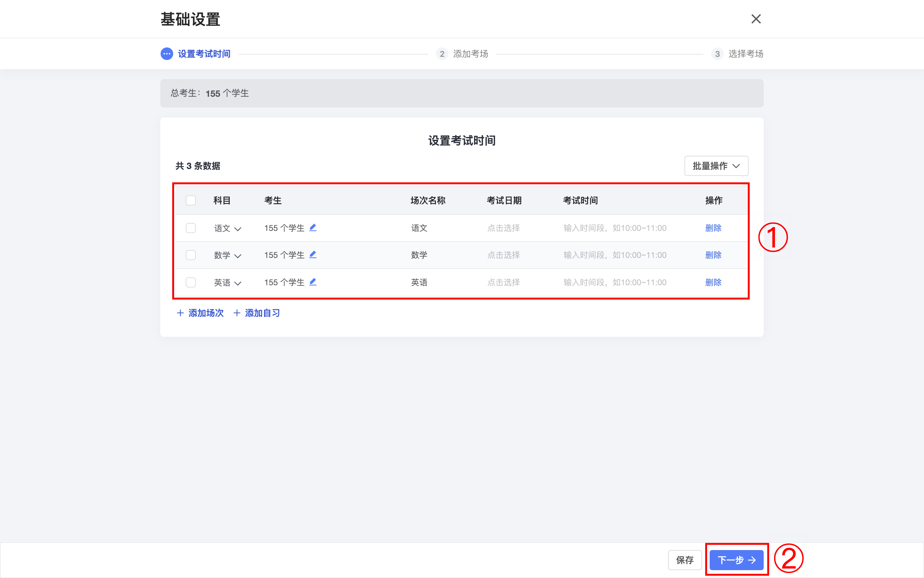Click 155 个学生 in 英语 row
924x578 pixels.
pyautogui.click(x=284, y=282)
